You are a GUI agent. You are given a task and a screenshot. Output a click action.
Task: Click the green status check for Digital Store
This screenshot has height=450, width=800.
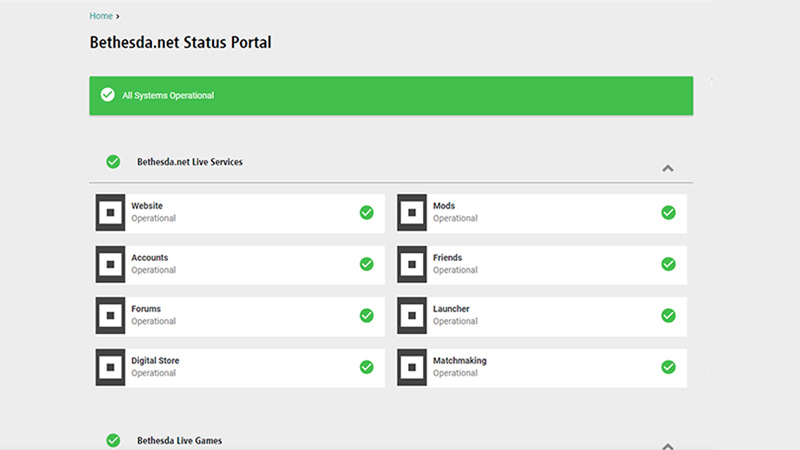coord(366,367)
